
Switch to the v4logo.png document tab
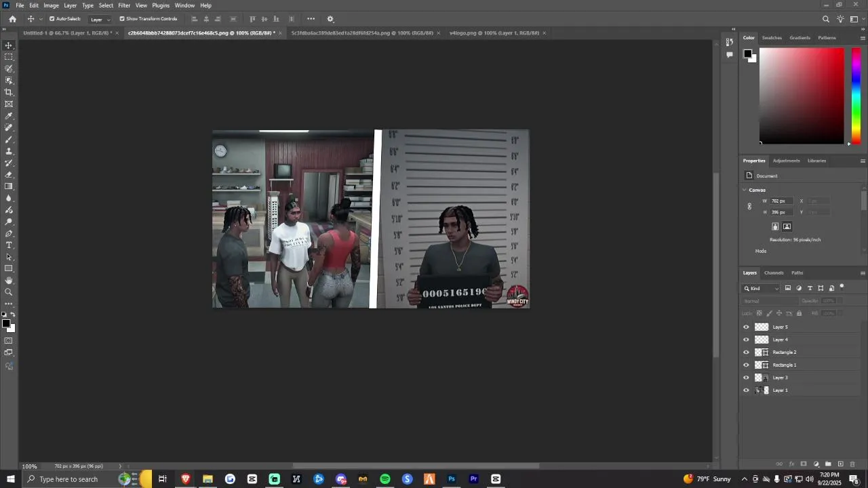click(x=494, y=33)
